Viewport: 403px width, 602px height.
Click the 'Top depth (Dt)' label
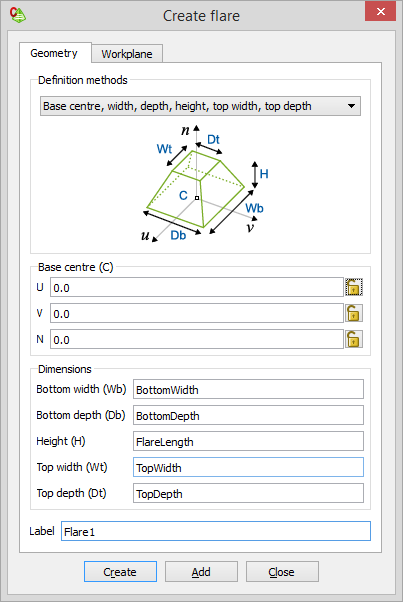pos(71,493)
